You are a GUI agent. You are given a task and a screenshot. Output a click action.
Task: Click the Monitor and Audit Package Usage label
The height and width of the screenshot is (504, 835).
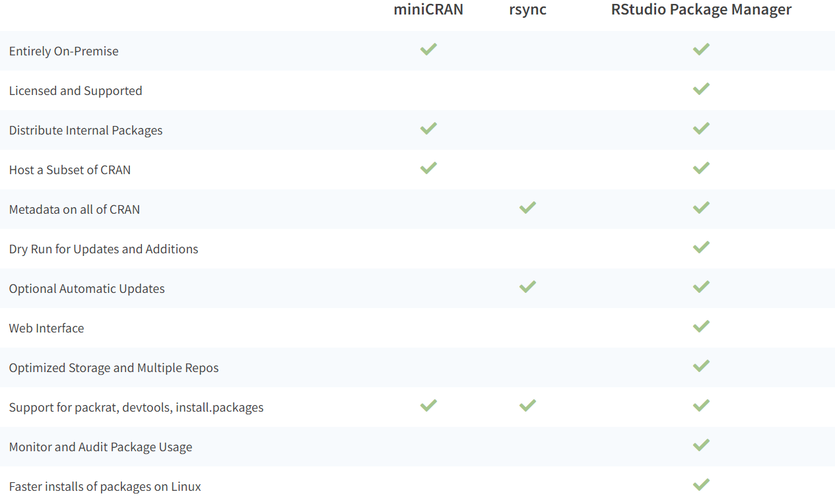[101, 447]
